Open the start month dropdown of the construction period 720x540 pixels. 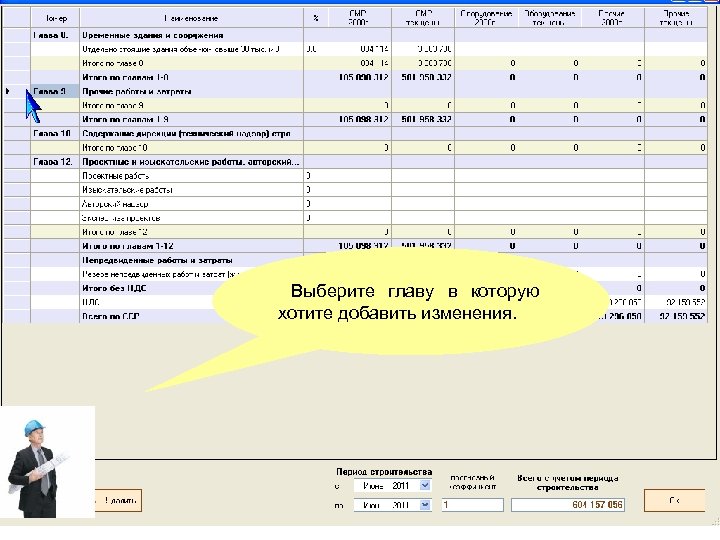(425, 485)
